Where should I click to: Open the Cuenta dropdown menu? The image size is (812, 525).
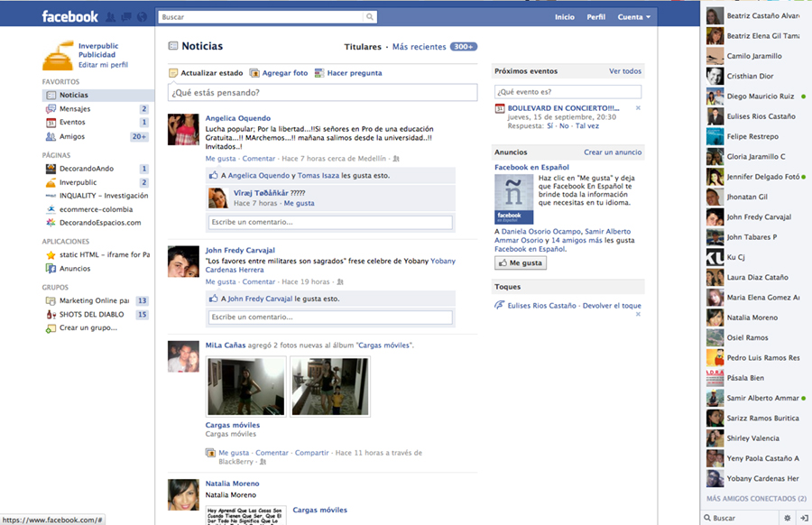[634, 17]
